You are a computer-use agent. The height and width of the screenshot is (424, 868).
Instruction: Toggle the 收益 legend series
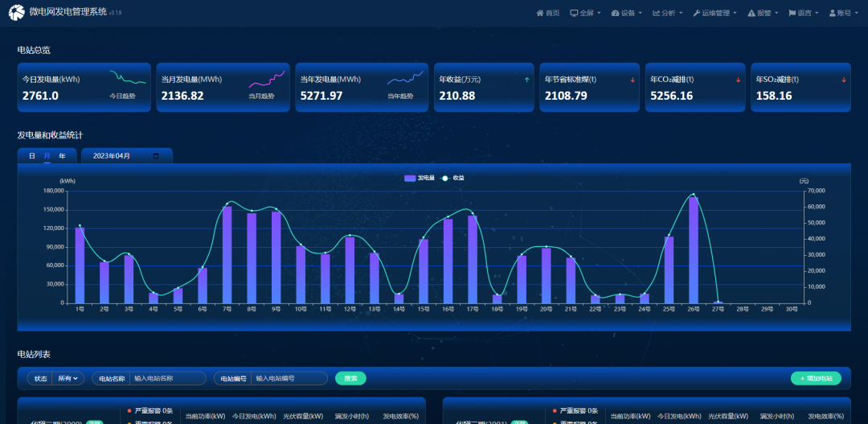(453, 178)
